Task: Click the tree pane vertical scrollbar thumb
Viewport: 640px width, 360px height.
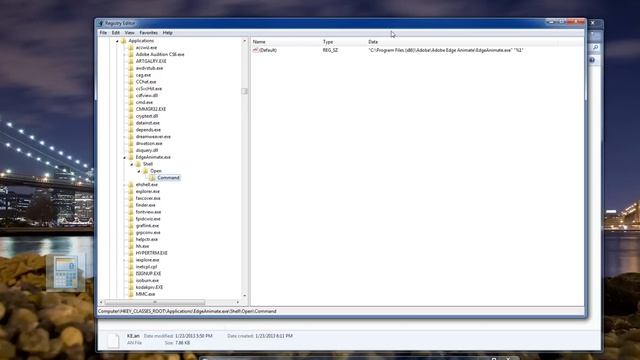Action: tap(244, 91)
